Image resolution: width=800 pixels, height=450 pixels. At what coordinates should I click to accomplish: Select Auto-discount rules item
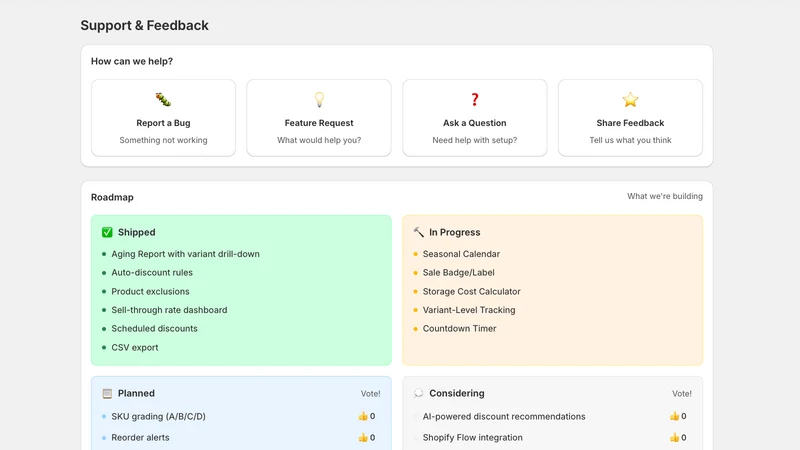pos(152,272)
